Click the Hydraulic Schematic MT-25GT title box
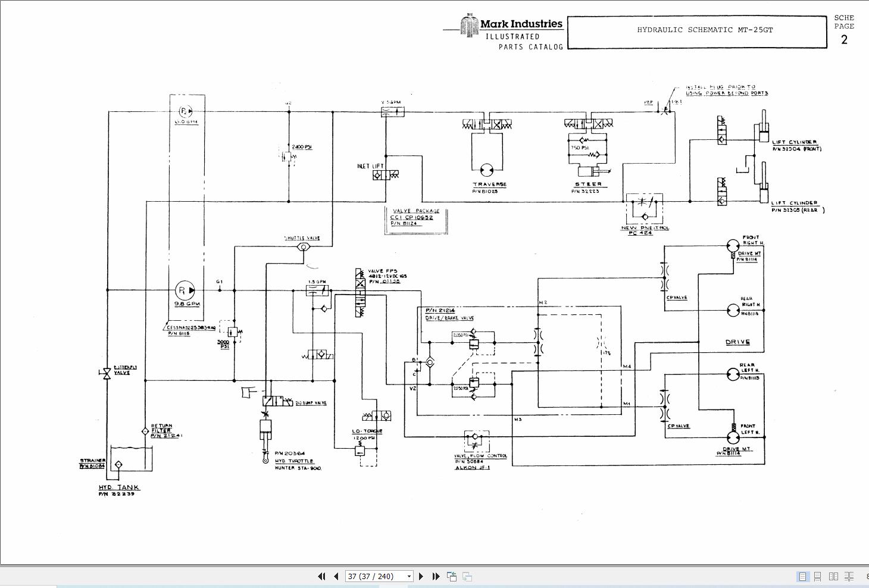Screen dimensions: 869x588 [x=697, y=32]
